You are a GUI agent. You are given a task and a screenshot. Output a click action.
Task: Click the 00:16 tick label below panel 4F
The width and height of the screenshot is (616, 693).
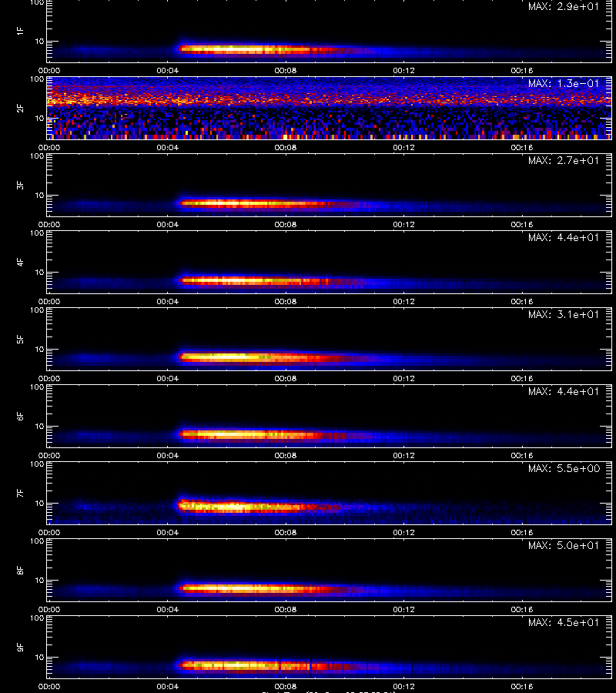(x=522, y=301)
